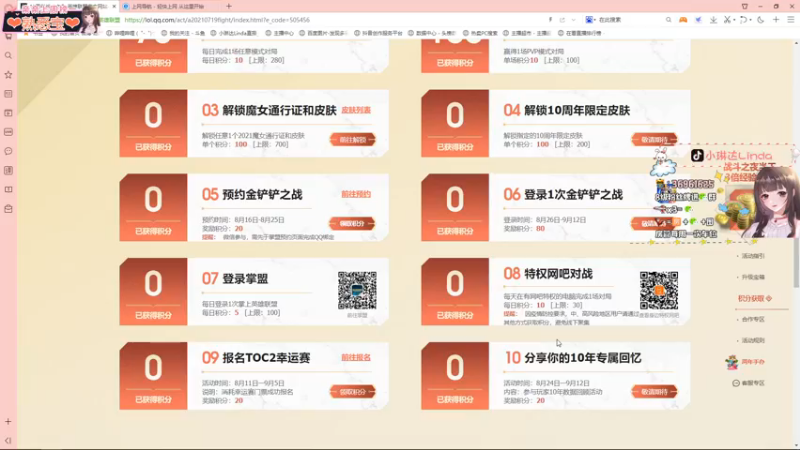Screen dimensions: 800x450
Task: Click the 07 登录掌盟 heading
Action: coord(235,279)
